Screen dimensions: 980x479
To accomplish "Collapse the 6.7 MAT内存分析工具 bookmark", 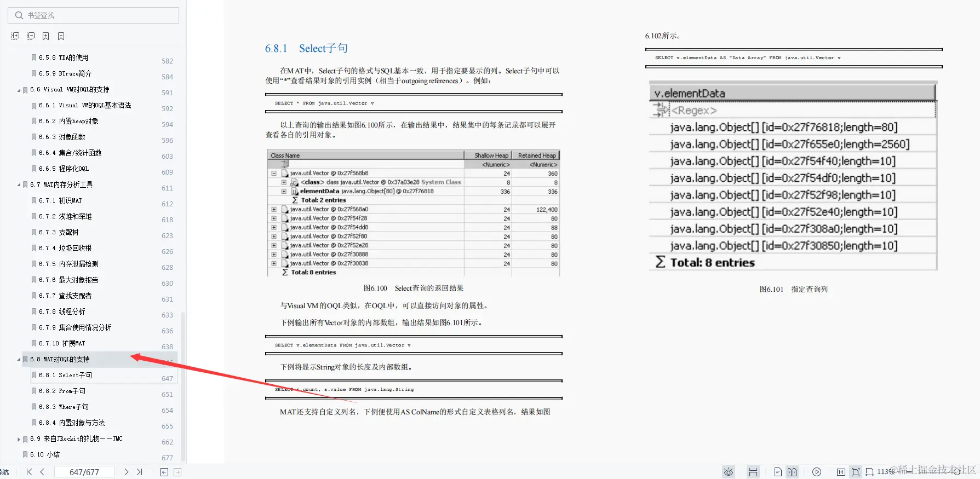I will [x=19, y=185].
